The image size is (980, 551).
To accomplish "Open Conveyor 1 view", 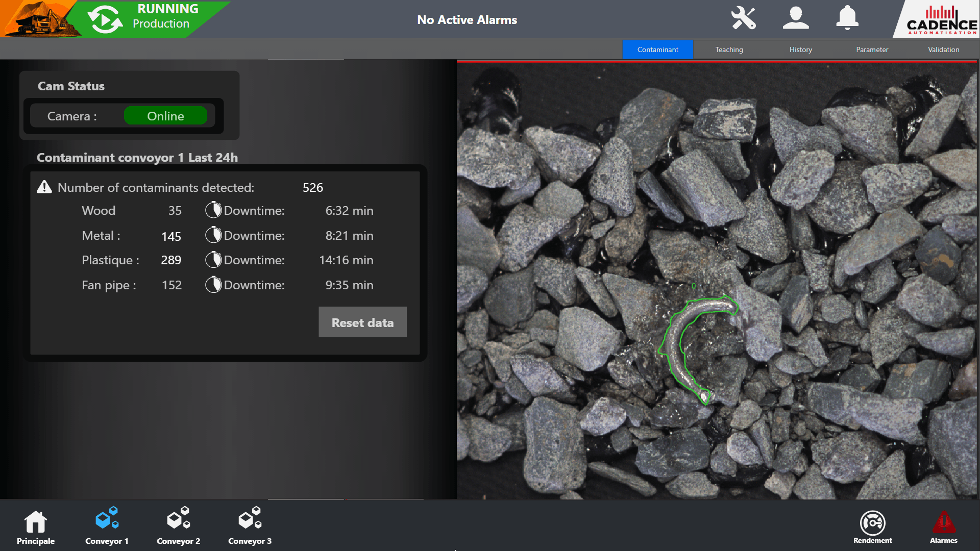I will pos(107,527).
